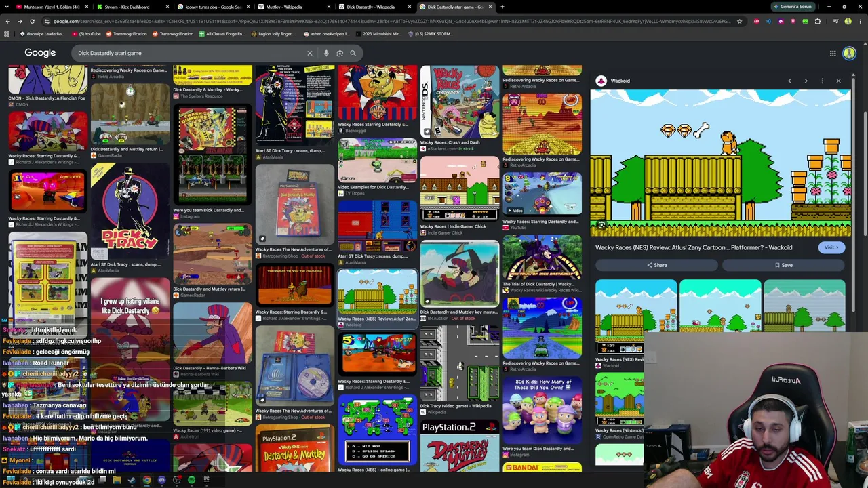The image size is (868, 488).
Task: Show next image in preview panel
Action: 806,81
